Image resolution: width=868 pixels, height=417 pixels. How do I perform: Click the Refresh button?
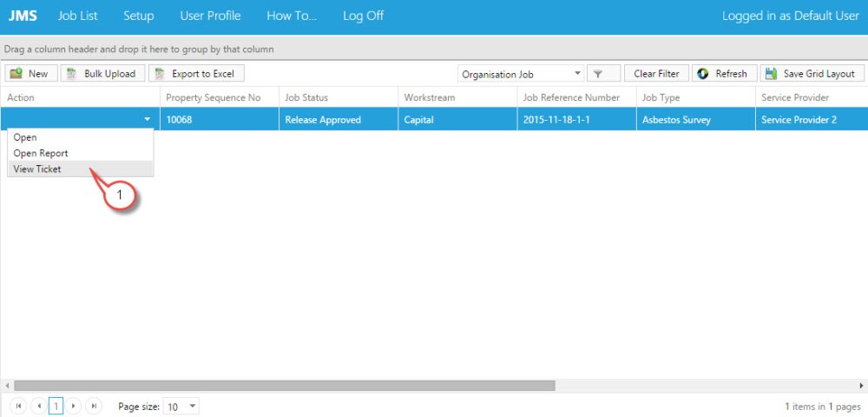tap(724, 74)
